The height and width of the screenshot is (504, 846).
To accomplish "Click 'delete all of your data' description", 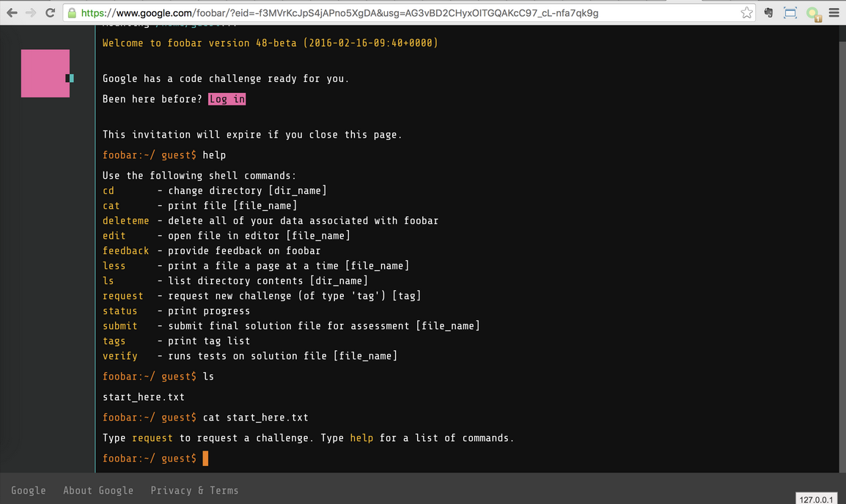I will 304,221.
